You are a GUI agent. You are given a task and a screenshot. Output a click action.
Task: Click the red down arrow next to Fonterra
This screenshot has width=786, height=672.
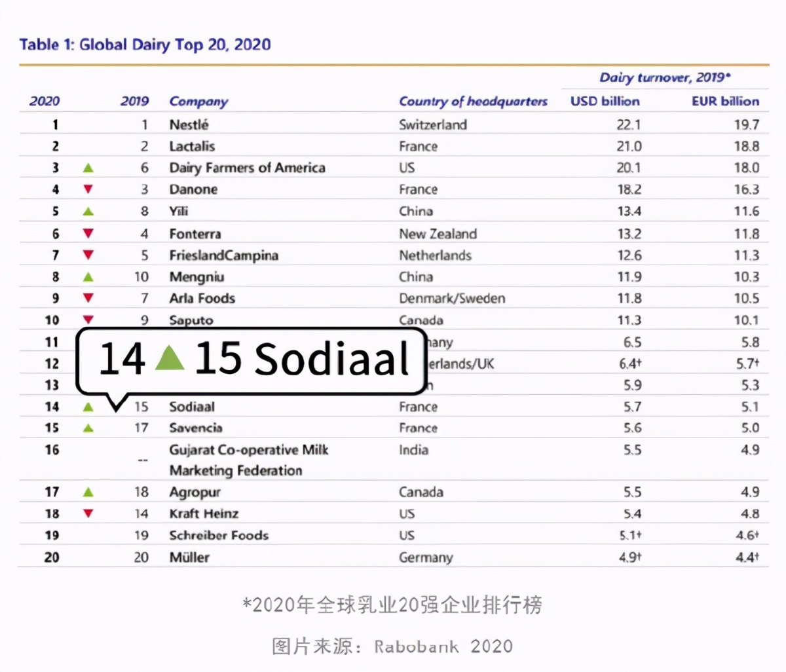click(x=88, y=233)
